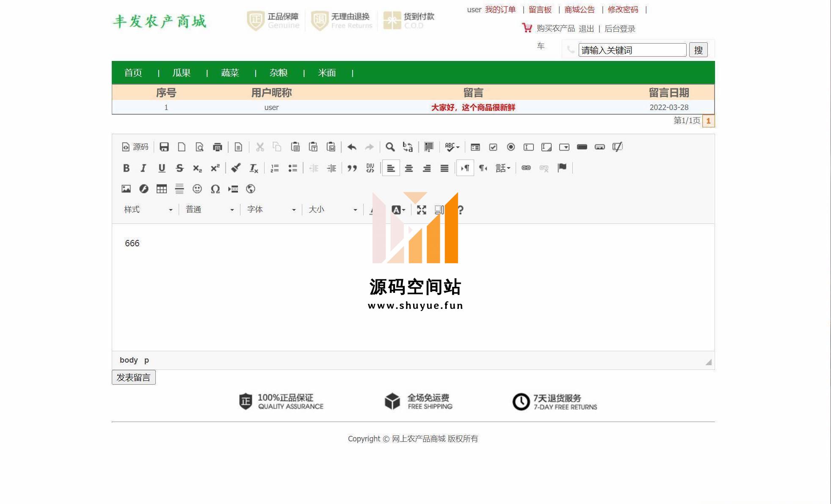Toggle Subscript formatting
Image resolution: width=831 pixels, height=504 pixels.
coord(197,168)
